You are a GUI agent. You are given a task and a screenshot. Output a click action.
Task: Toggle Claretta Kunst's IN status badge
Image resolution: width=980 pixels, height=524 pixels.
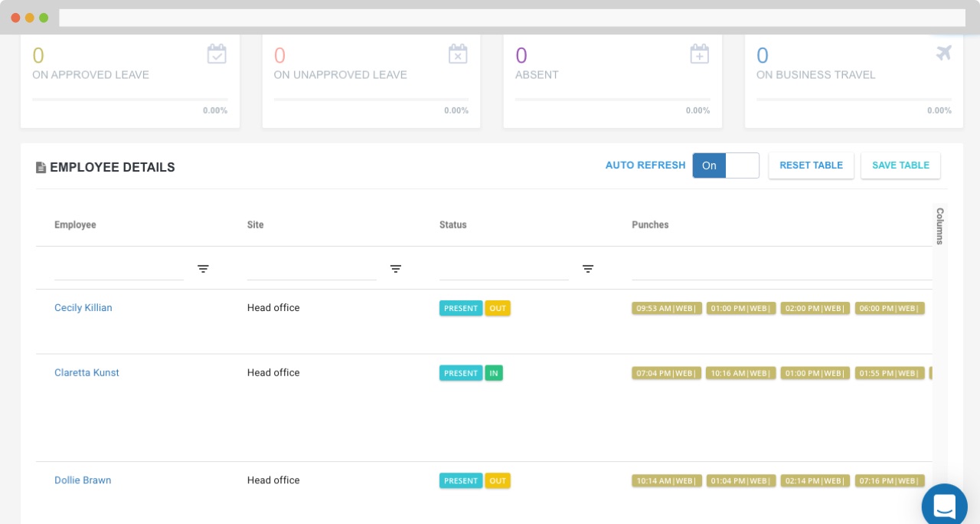(x=494, y=373)
